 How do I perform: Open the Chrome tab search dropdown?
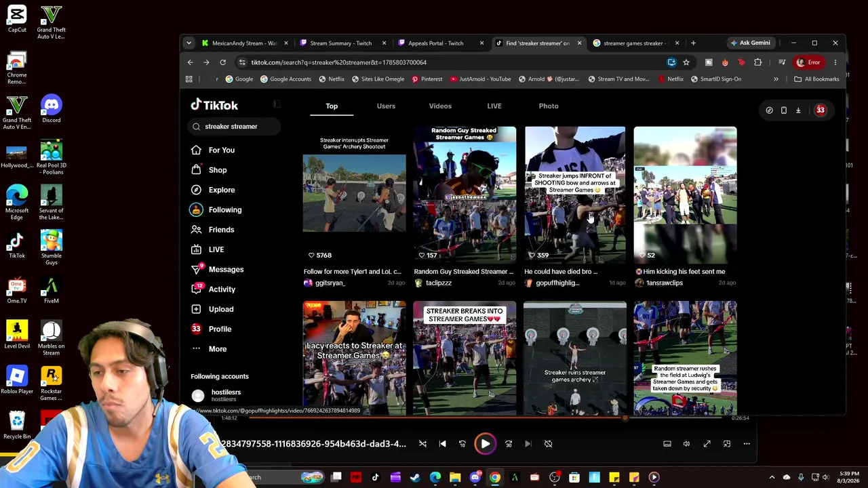(189, 43)
